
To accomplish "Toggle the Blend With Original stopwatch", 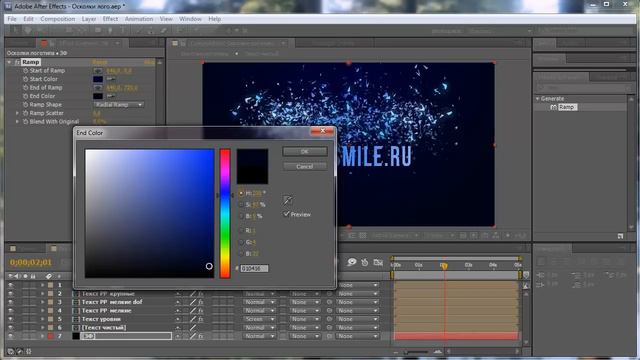I will pos(26,122).
